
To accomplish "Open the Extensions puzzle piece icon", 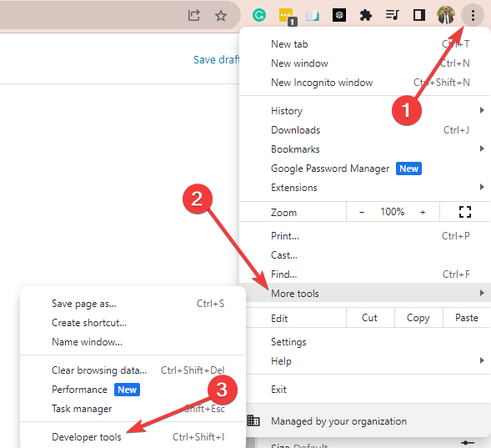I will [x=365, y=15].
